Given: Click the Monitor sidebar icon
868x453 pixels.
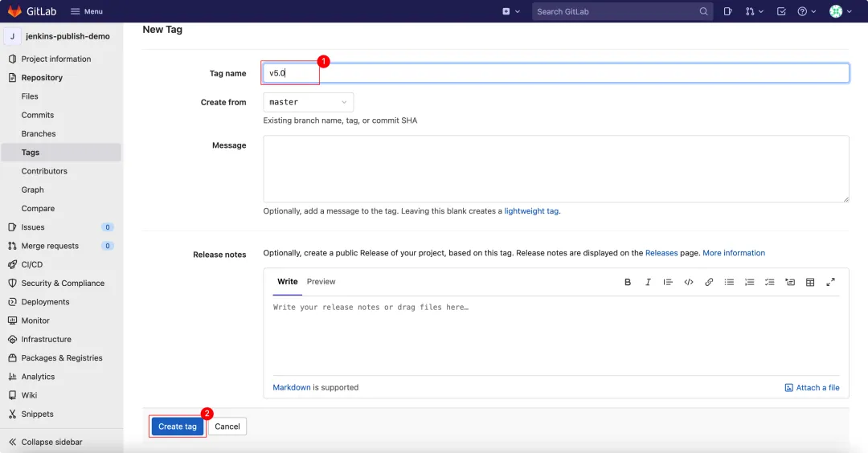Looking at the screenshot, I should 12,320.
